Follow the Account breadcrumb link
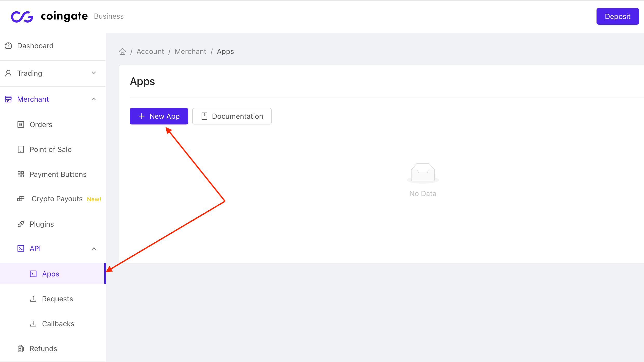 150,51
